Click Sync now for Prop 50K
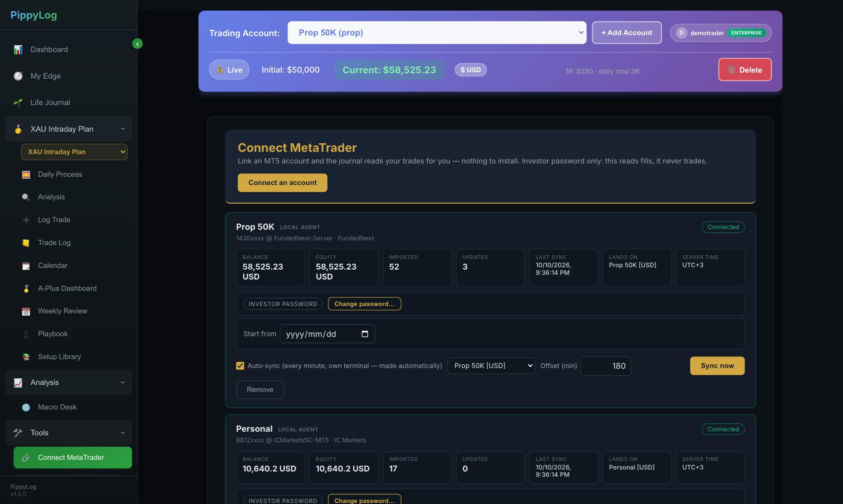 tap(717, 366)
